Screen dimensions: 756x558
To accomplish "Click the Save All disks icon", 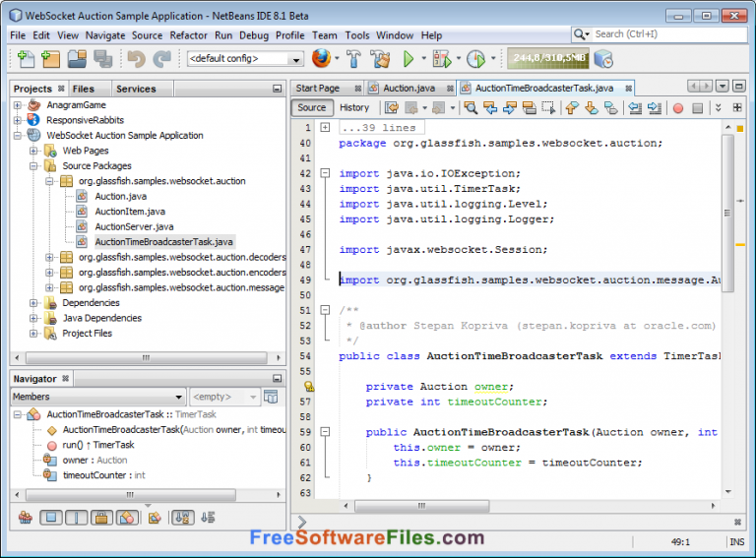I will (x=102, y=59).
